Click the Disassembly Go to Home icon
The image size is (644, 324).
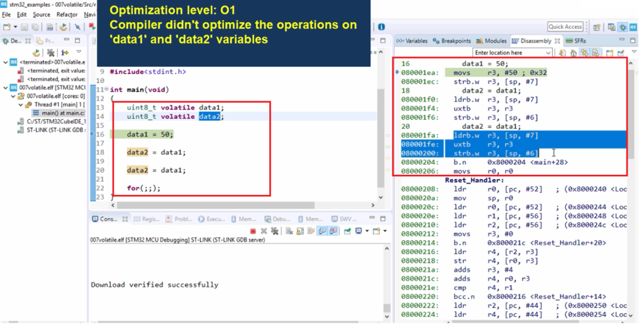pyautogui.click(x=574, y=53)
